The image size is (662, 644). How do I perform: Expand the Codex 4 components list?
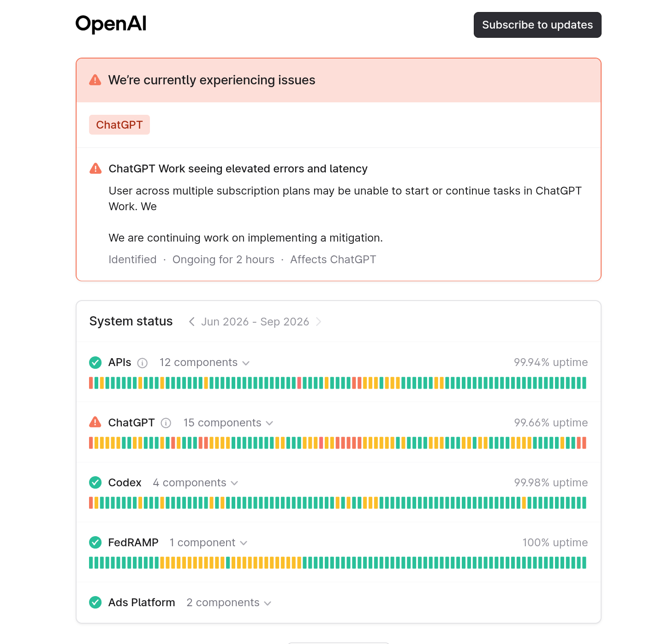[x=196, y=483]
